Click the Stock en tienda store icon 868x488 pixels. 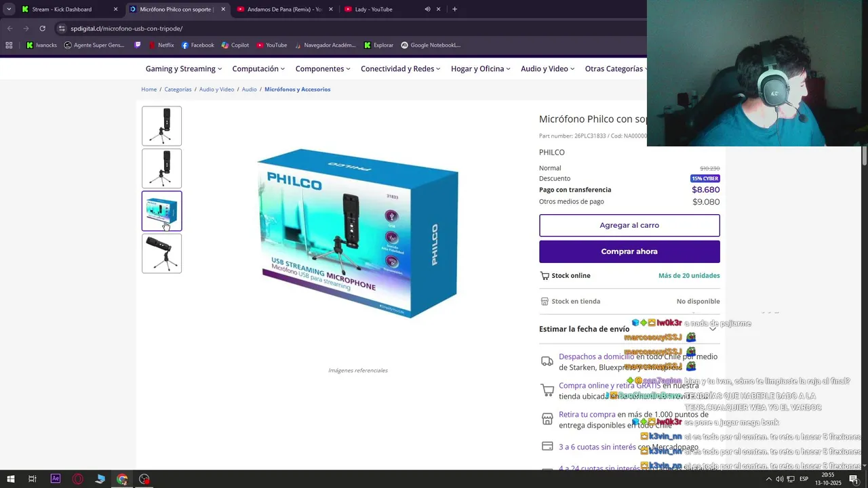545,302
